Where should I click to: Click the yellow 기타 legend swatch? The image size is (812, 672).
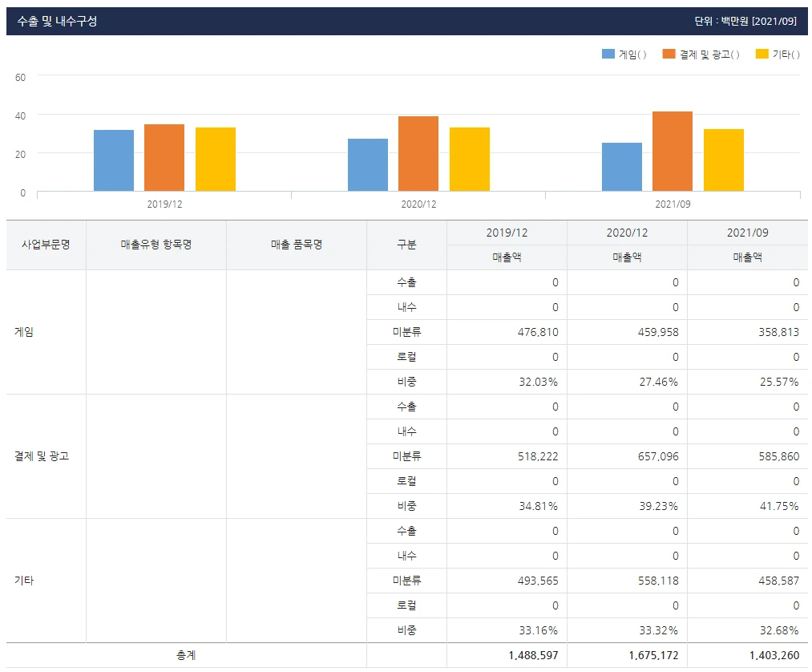point(762,54)
